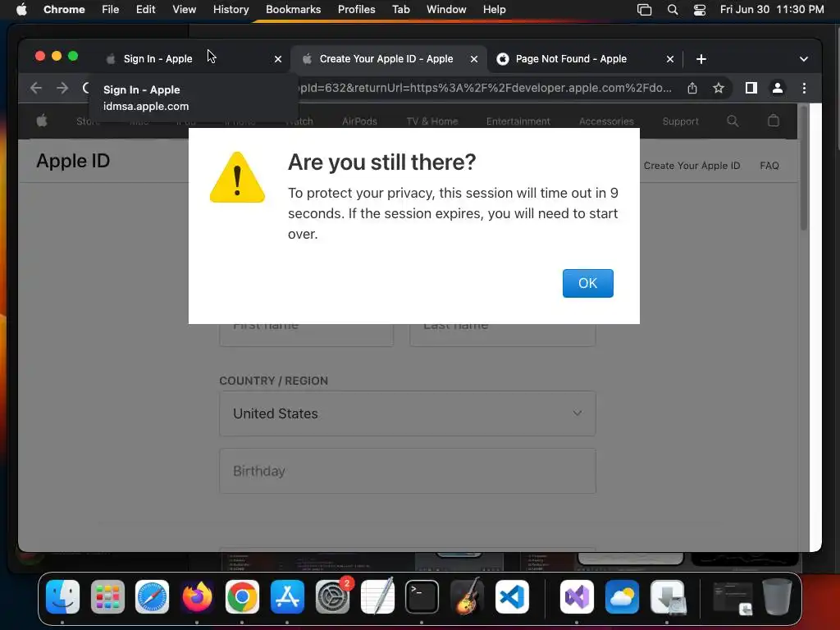Viewport: 840px width, 630px height.
Task: Switch to the Page Not Found - Apple tab
Action: (571, 59)
